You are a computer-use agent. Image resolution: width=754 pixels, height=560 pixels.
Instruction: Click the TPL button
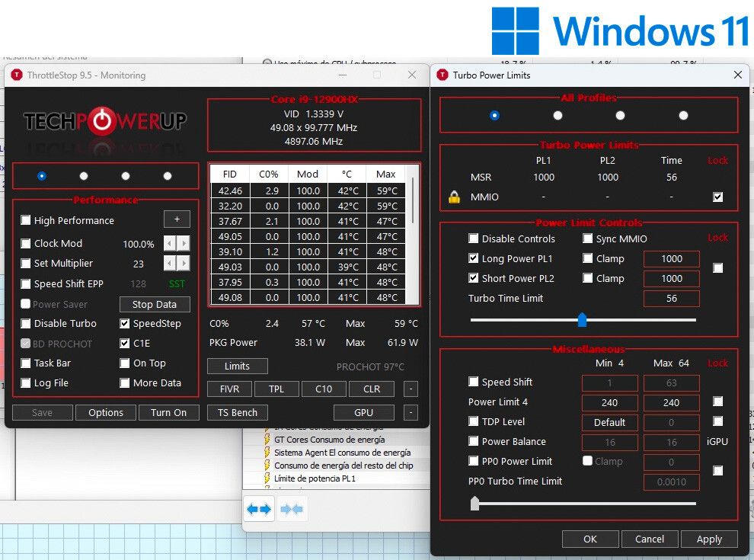pyautogui.click(x=276, y=389)
